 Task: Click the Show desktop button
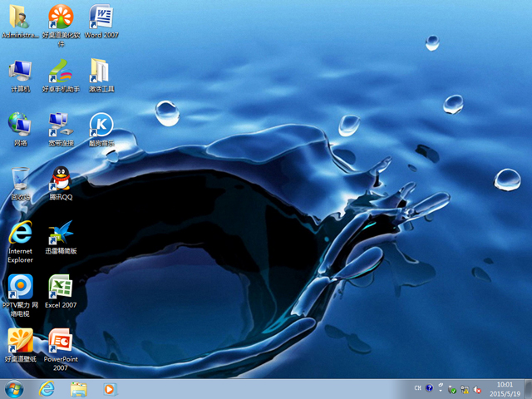(x=529, y=389)
